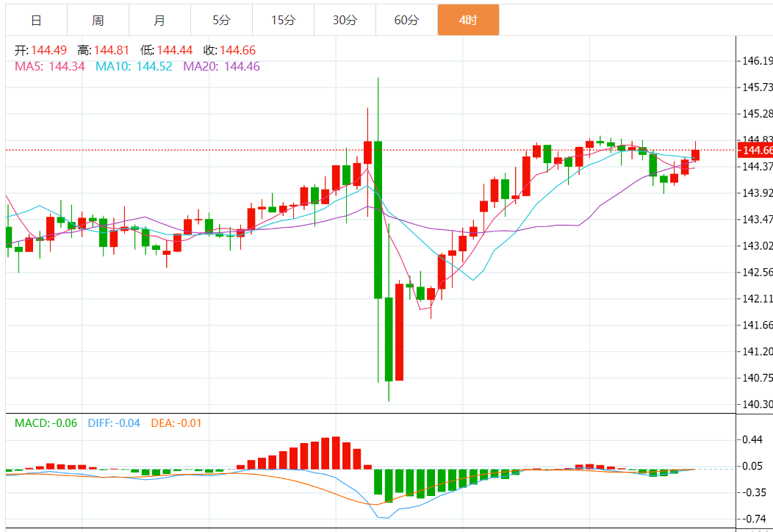The image size is (773, 532).
Task: Click the 高: 144.81 high price value
Action: (103, 50)
